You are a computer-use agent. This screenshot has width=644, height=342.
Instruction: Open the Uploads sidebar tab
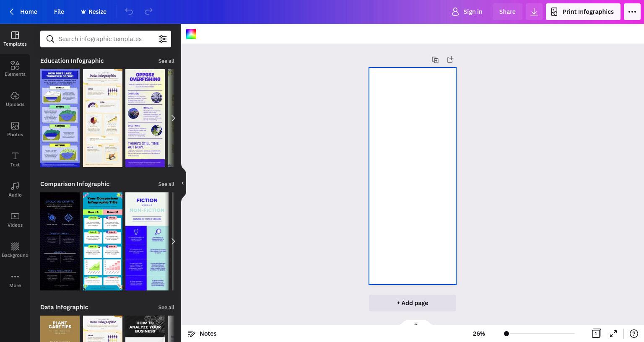(15, 99)
